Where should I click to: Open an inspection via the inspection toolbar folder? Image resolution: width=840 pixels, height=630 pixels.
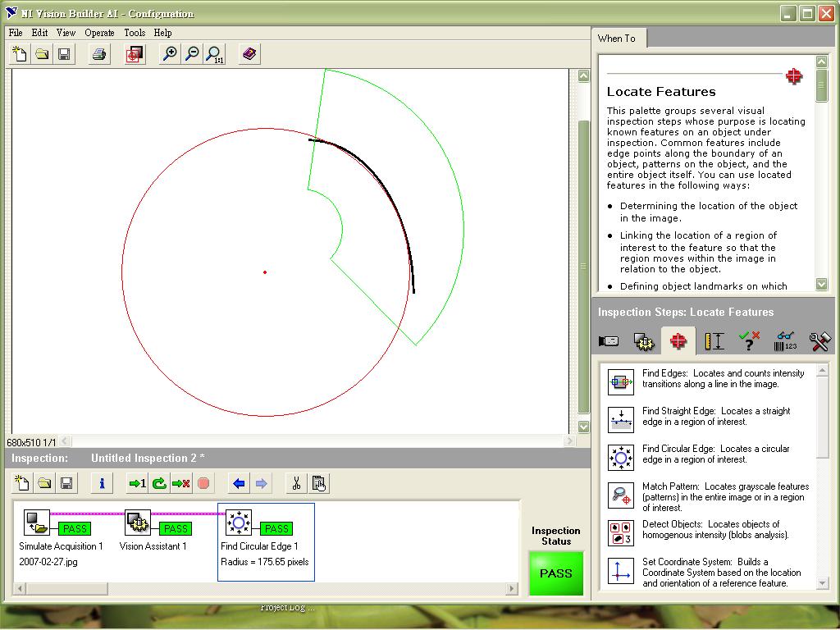coord(44,483)
